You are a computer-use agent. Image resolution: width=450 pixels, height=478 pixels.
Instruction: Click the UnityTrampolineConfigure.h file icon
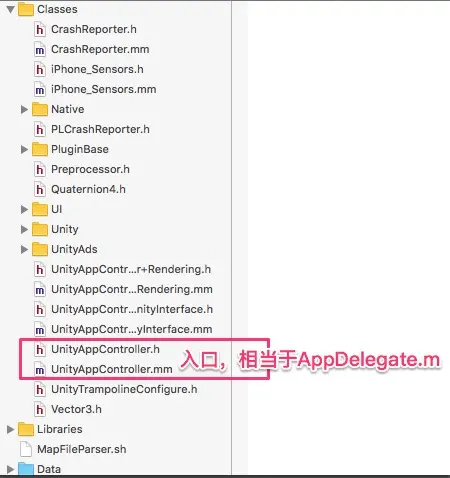tap(40, 389)
